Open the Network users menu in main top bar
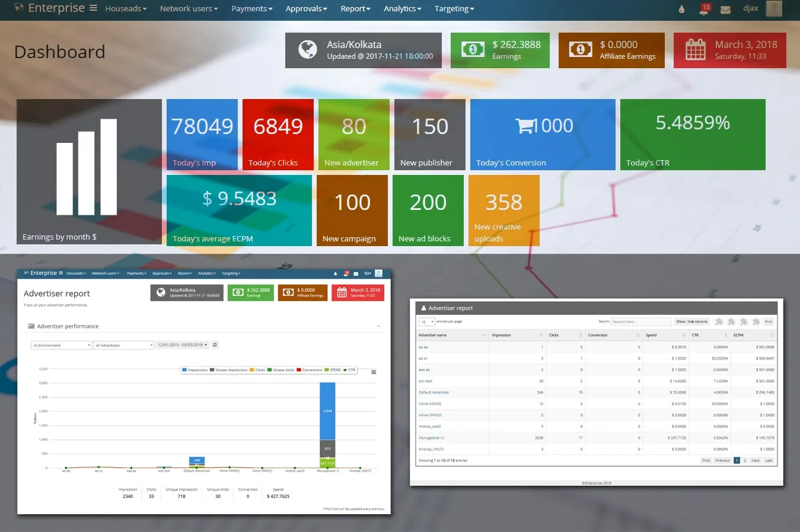The height and width of the screenshot is (532, 800). coord(189,9)
